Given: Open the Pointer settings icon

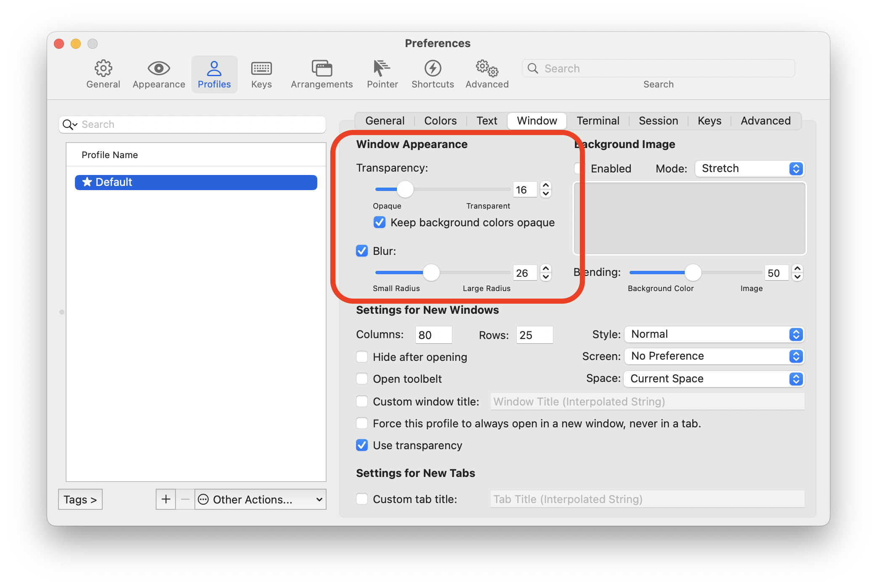Looking at the screenshot, I should pyautogui.click(x=382, y=74).
